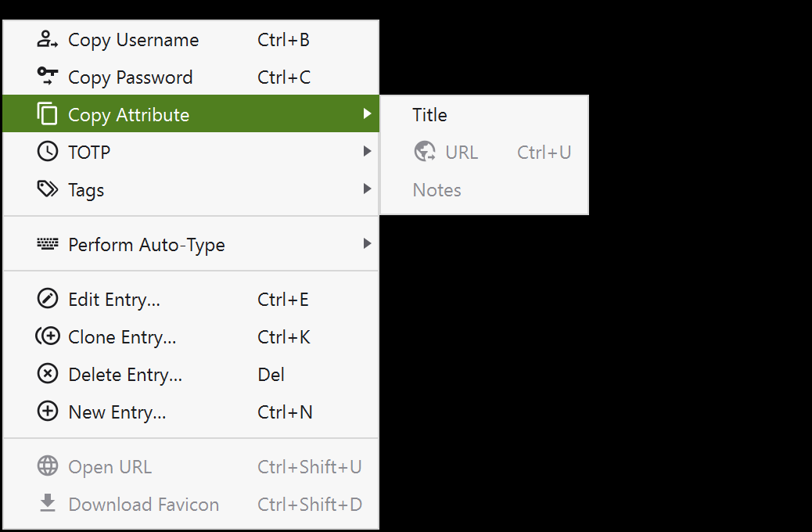The width and height of the screenshot is (812, 532).
Task: Click the circled-plus icon for Clone Entry
Action: tap(48, 336)
